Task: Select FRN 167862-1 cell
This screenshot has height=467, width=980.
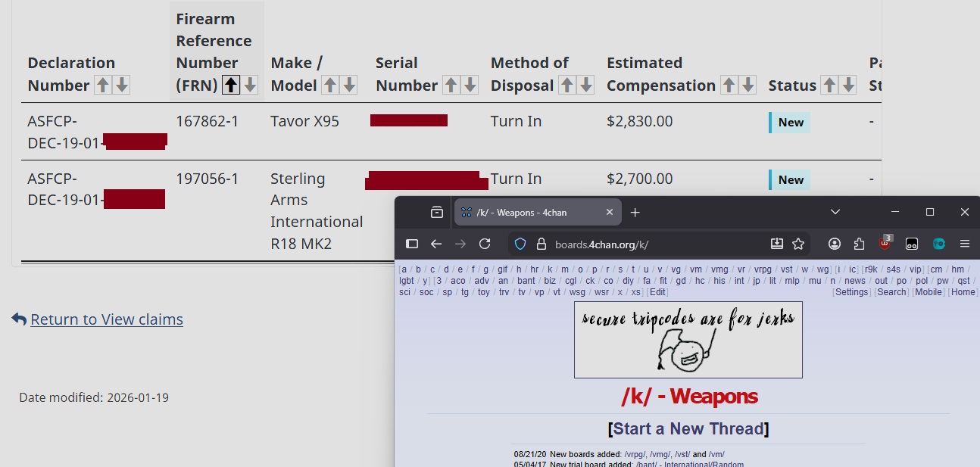Action: (x=207, y=121)
